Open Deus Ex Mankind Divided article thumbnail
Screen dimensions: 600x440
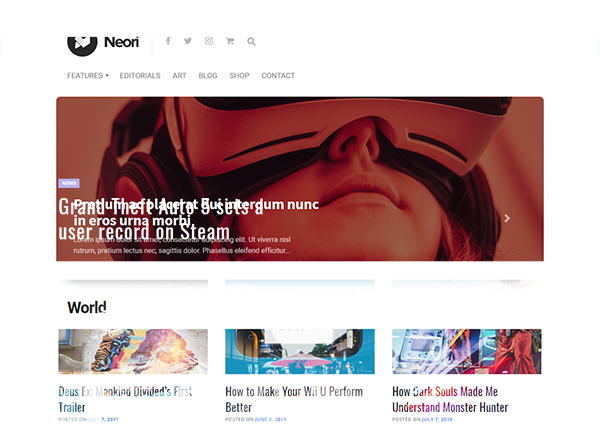[133, 351]
